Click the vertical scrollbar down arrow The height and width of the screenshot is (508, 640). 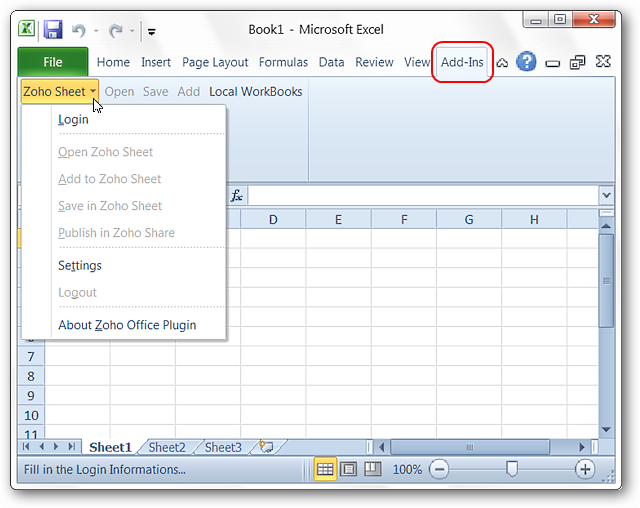click(606, 430)
